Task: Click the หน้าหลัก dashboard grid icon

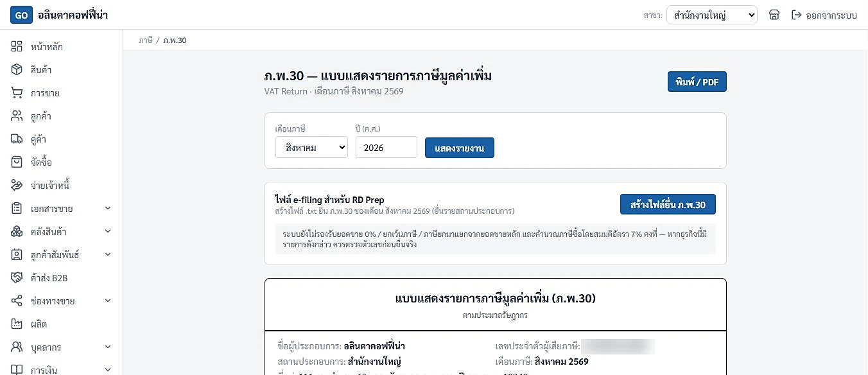Action: point(17,47)
